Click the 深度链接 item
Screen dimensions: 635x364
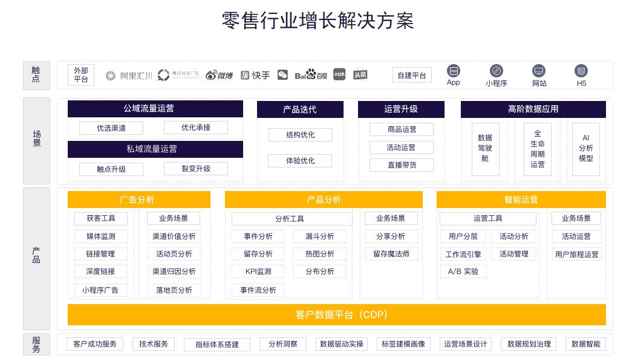click(101, 271)
